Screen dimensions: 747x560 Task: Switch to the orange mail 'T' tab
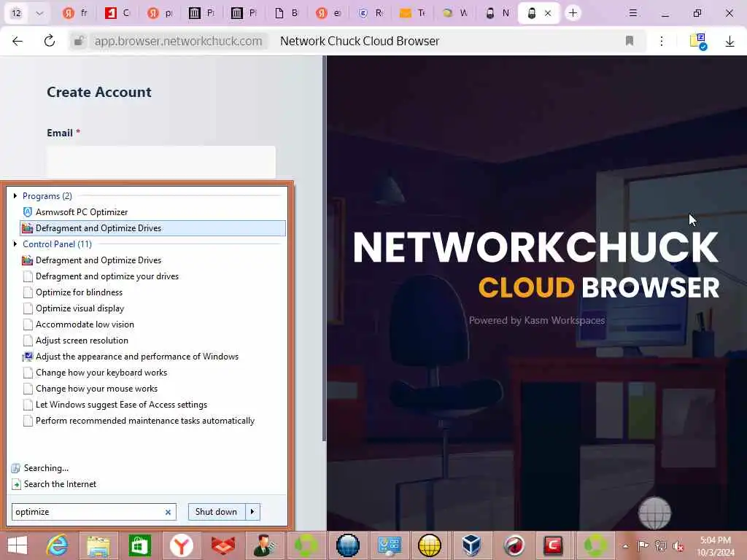point(413,13)
